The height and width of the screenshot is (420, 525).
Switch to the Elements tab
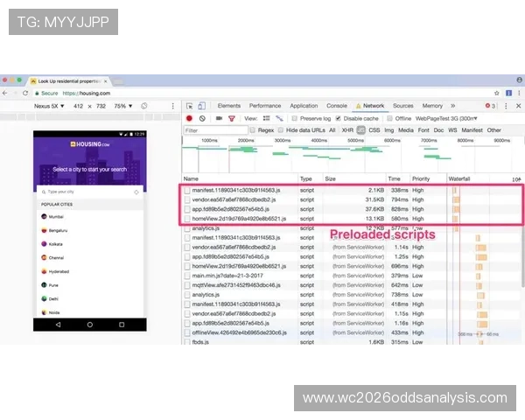(x=229, y=106)
